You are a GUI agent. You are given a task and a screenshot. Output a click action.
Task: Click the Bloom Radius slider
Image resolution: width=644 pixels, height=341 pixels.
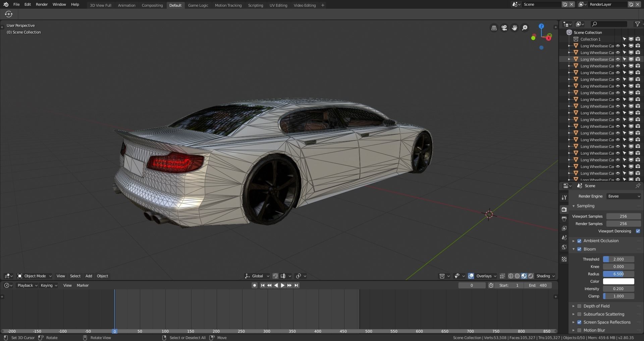[619, 274]
